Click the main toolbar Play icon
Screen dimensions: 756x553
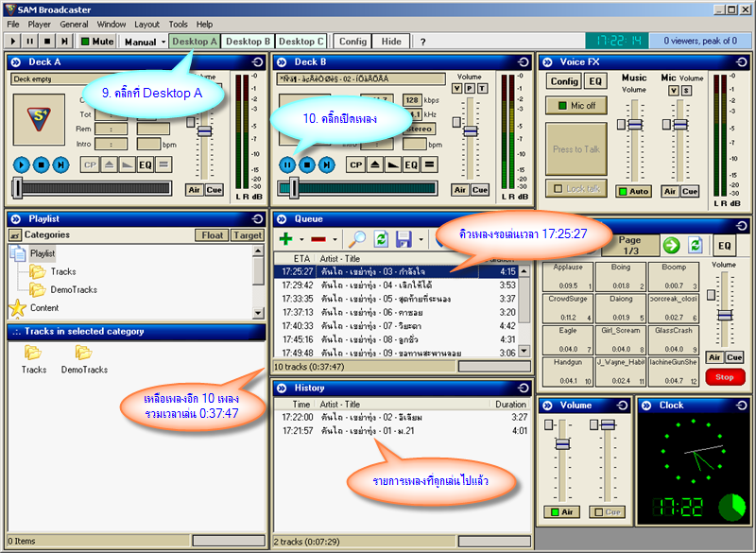13,42
